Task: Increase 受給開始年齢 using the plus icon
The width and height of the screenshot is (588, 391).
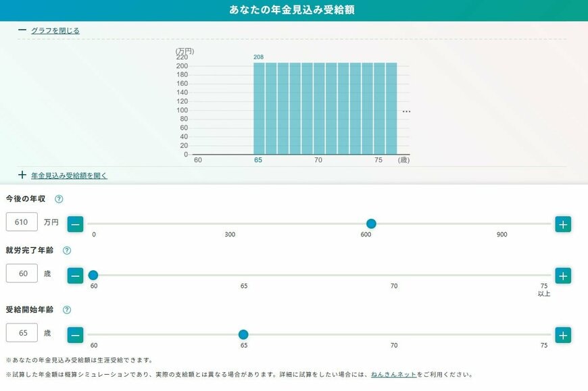Action: point(562,334)
